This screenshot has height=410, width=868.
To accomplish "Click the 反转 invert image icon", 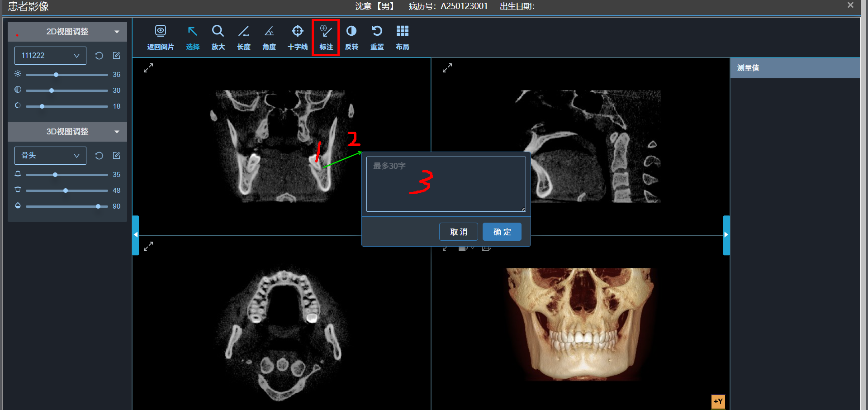I will tap(351, 37).
